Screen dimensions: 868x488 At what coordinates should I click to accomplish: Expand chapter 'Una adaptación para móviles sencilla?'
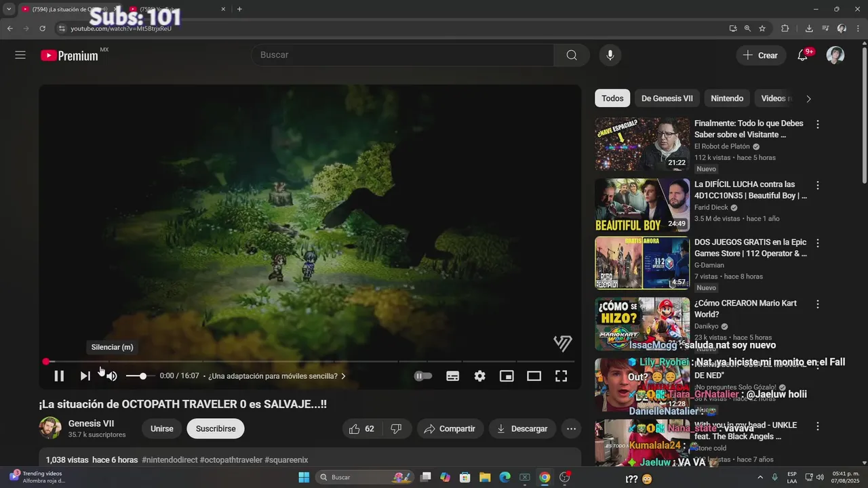point(277,376)
